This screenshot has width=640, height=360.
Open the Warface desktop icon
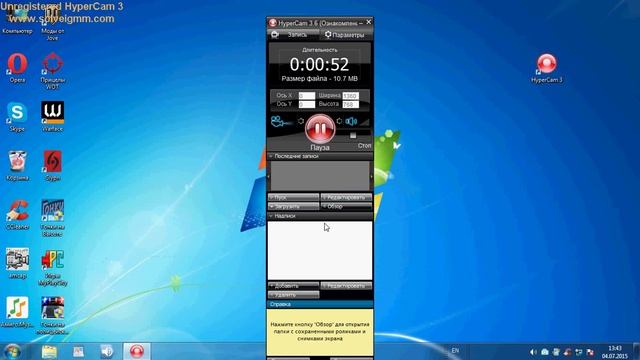pos(53,117)
